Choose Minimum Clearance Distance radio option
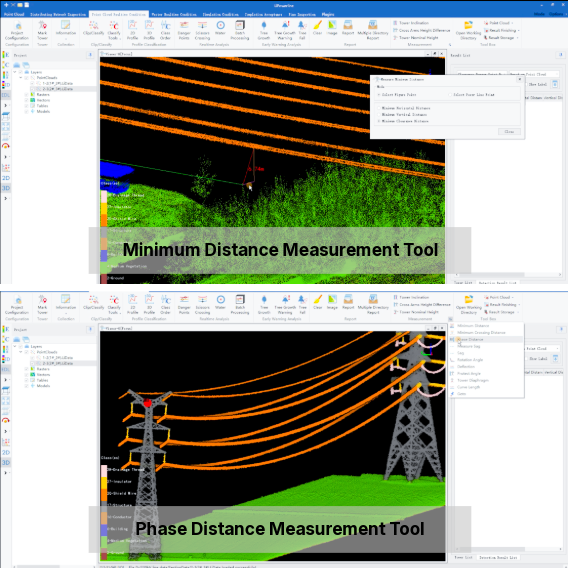 pos(379,121)
